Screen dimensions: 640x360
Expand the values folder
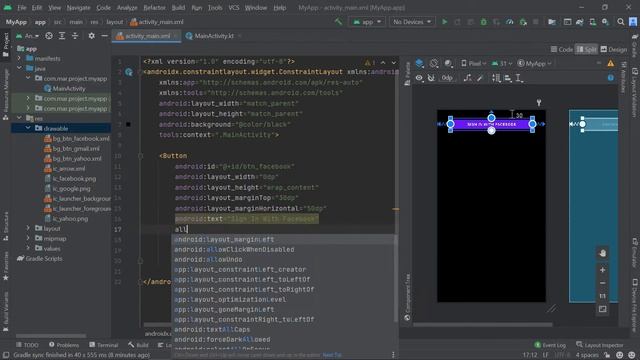[28, 248]
